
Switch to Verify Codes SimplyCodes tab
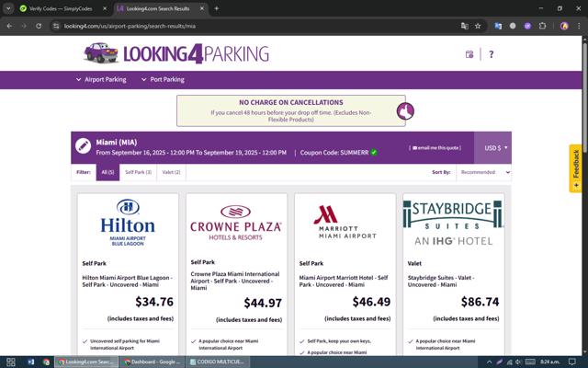point(61,8)
